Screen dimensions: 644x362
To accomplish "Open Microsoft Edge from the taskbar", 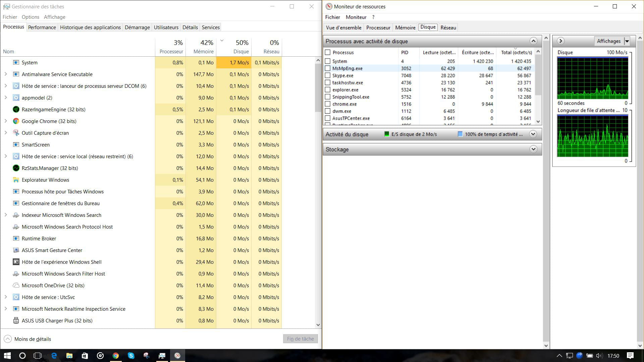I will point(54,356).
